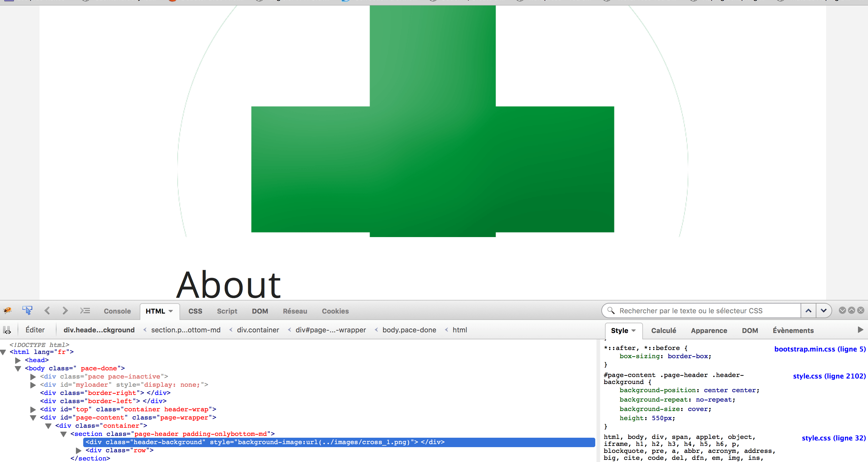Switch to the Console tab

[117, 311]
